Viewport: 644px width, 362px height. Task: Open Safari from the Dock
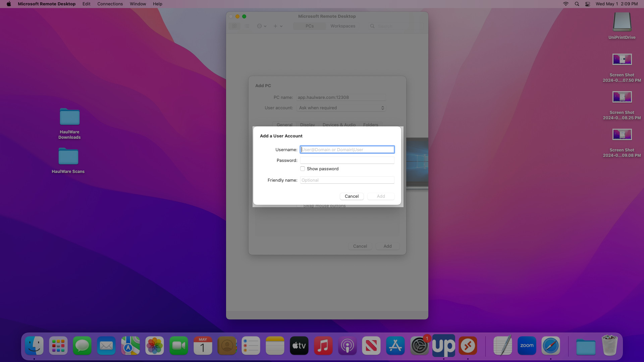tap(551, 346)
